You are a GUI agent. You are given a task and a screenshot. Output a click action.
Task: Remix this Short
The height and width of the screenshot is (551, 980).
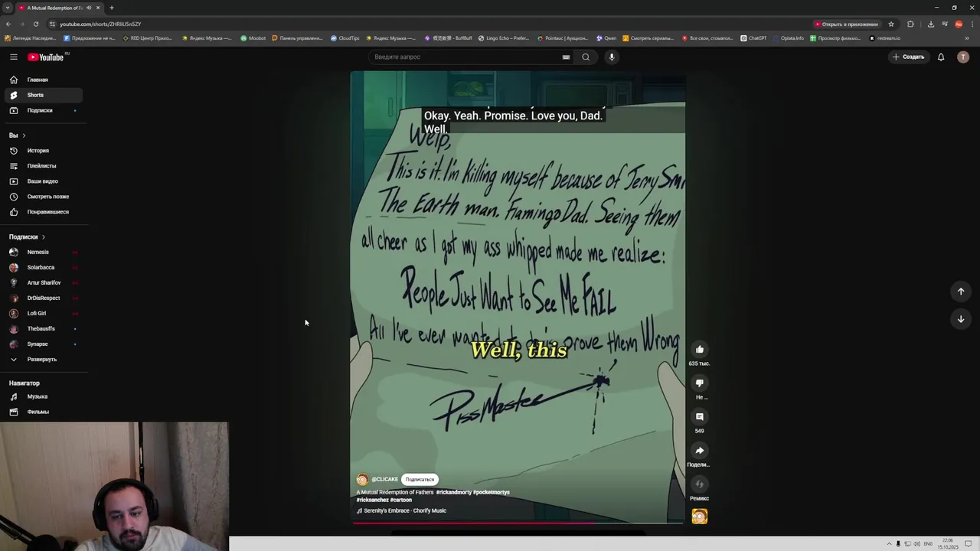tap(699, 484)
